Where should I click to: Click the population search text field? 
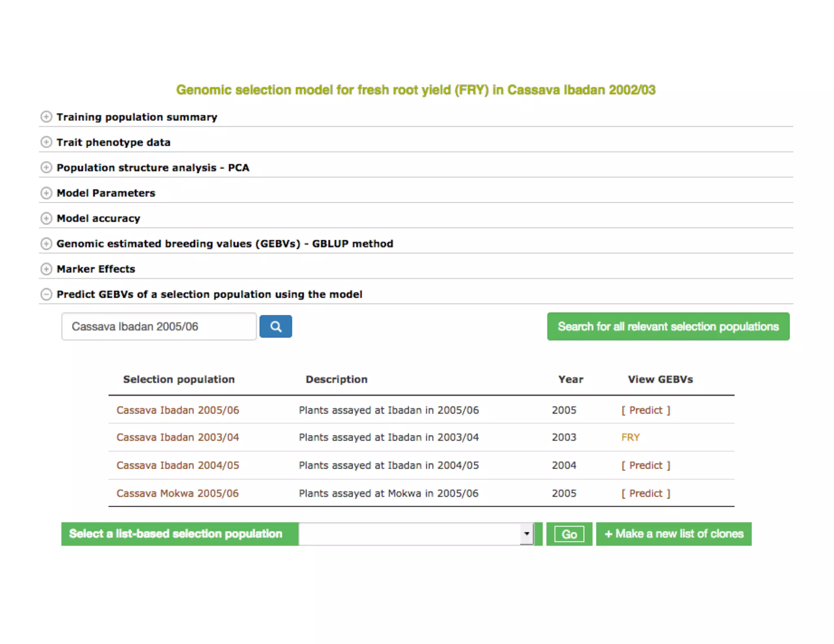coord(159,326)
